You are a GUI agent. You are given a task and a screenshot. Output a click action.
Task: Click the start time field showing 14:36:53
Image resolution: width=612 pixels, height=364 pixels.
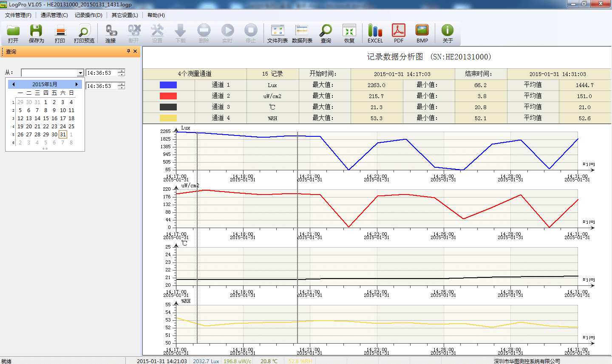coord(101,73)
